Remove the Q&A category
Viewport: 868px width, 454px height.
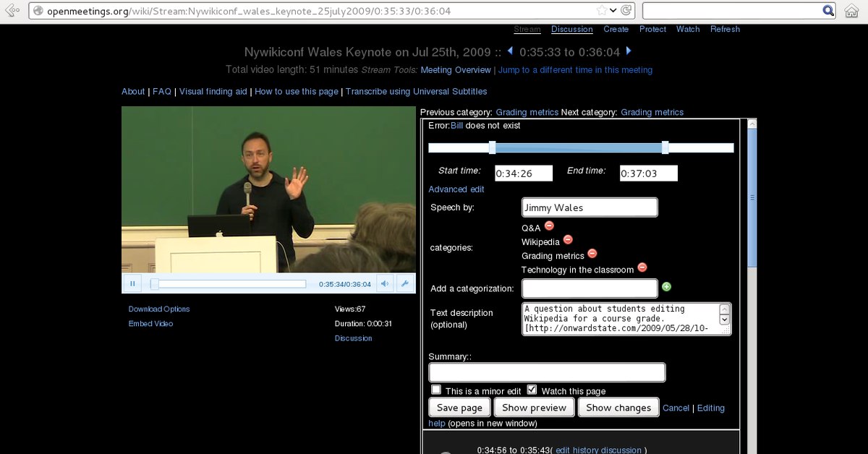pos(549,226)
